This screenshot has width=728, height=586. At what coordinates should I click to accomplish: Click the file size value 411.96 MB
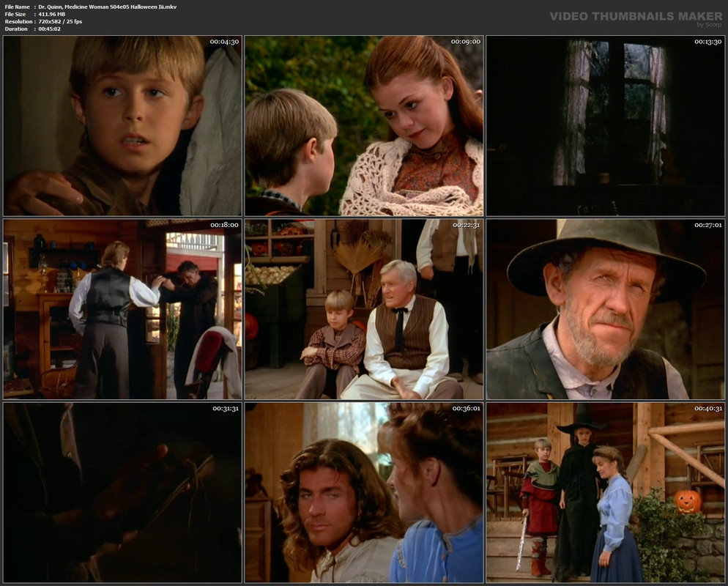[x=52, y=15]
